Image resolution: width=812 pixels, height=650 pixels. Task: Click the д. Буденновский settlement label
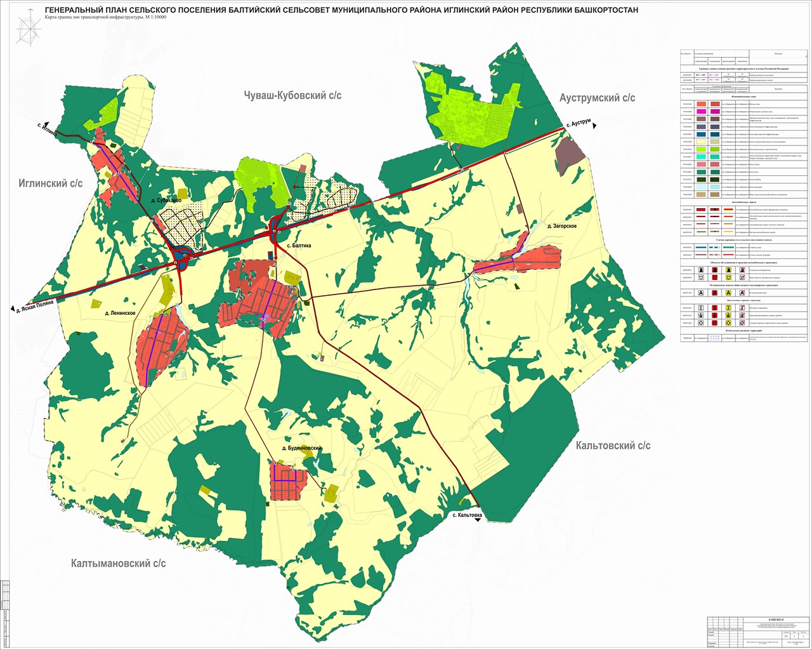click(x=302, y=448)
